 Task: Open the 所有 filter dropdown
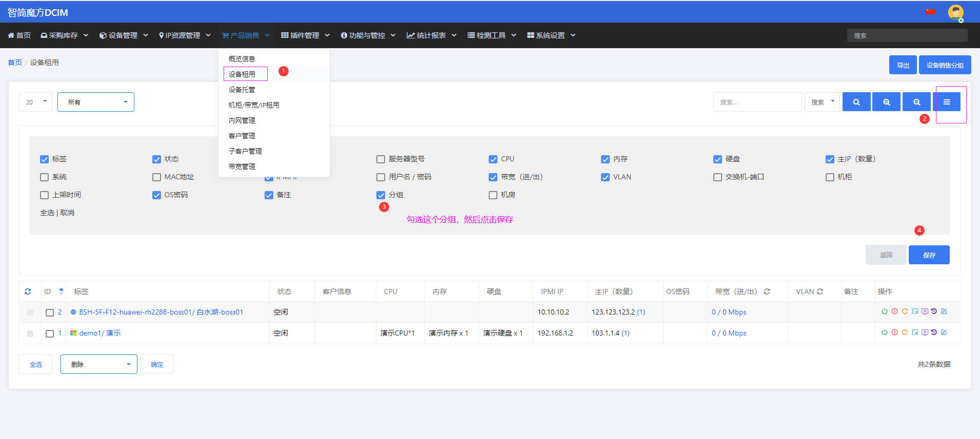[96, 102]
